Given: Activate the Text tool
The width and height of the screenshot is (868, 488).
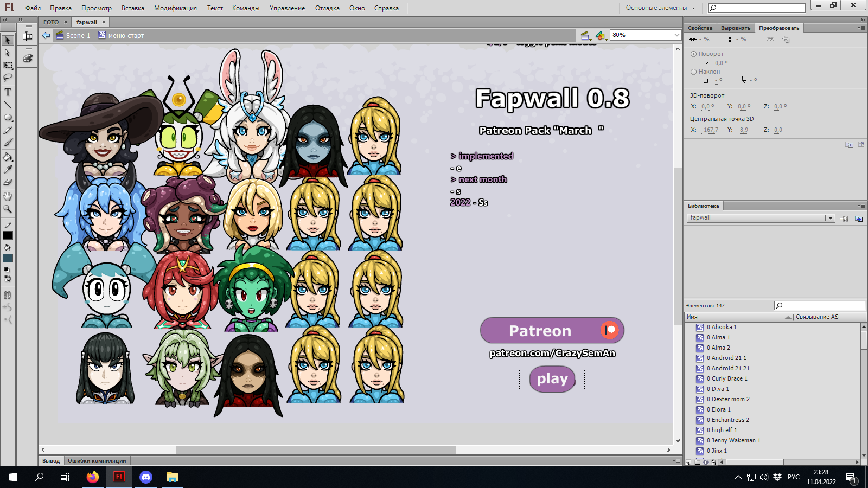Looking at the screenshot, I should point(8,92).
